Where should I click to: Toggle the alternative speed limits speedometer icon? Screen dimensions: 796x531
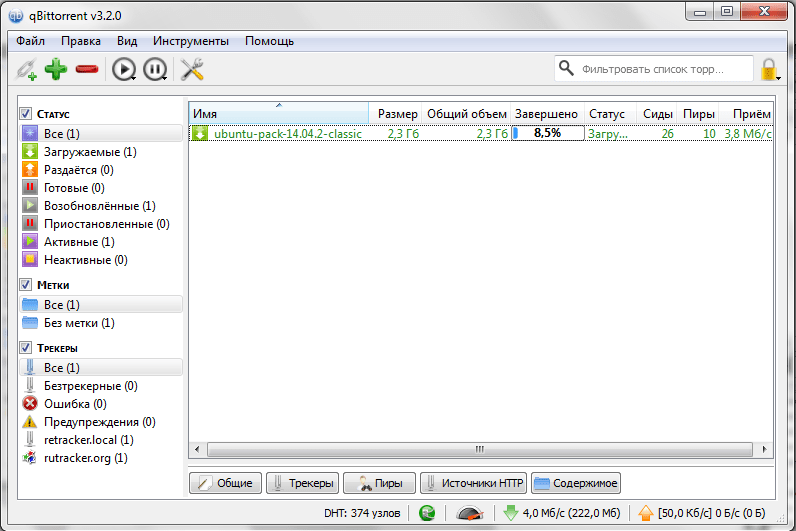(470, 513)
